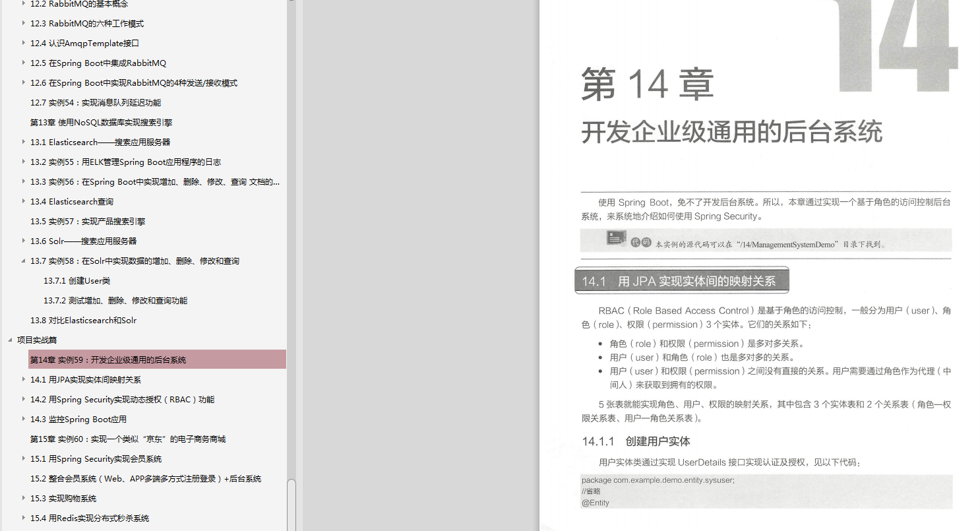This screenshot has width=980, height=531.
Task: Click the code note icon on page
Action: coord(617,239)
